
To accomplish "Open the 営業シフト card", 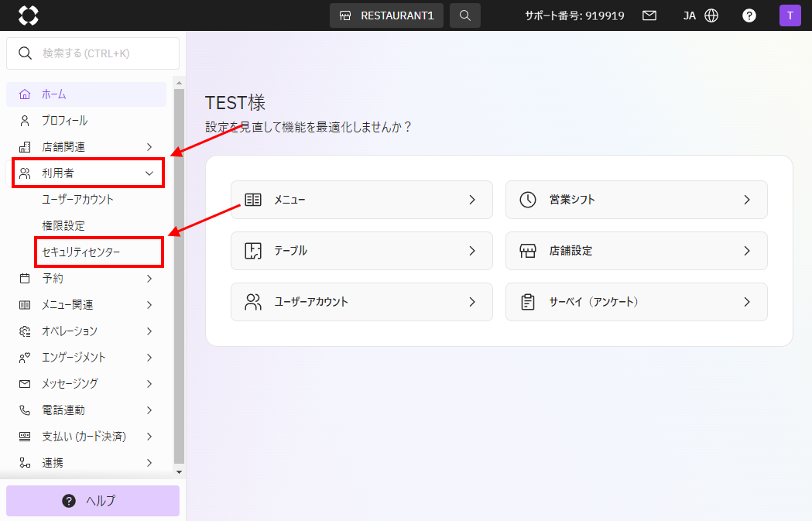I will 636,200.
